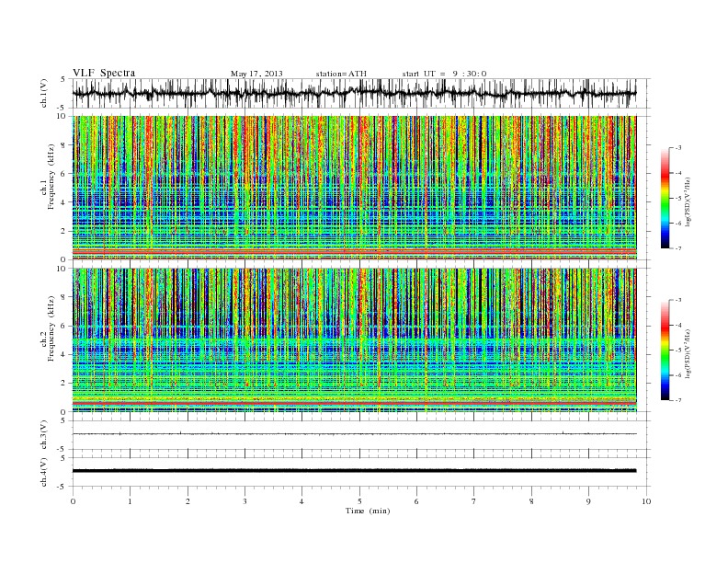This screenshot has height=563, width=728.
Task: Click the thick ch.4 voltage waveform trace
Action: click(354, 471)
